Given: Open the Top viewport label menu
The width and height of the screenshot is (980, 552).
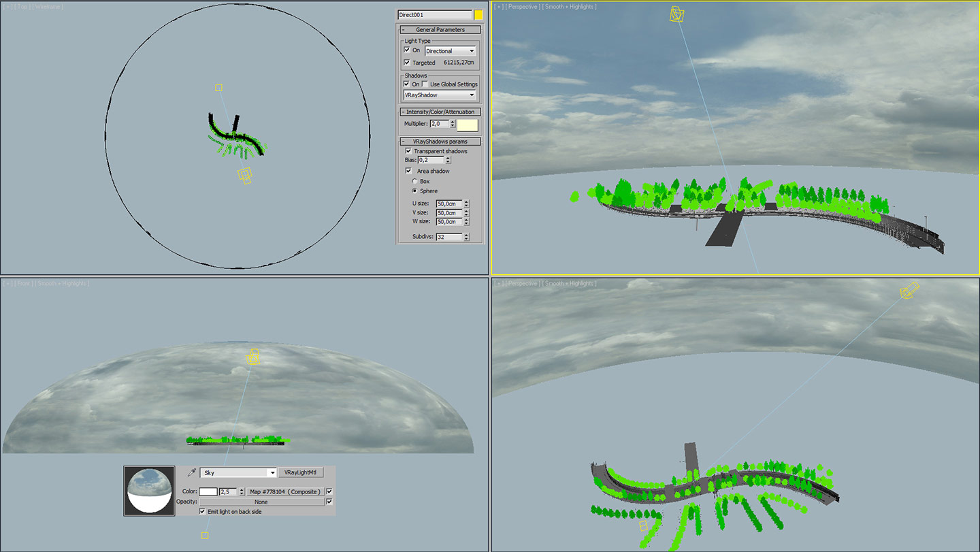Looking at the screenshot, I should point(23,7).
